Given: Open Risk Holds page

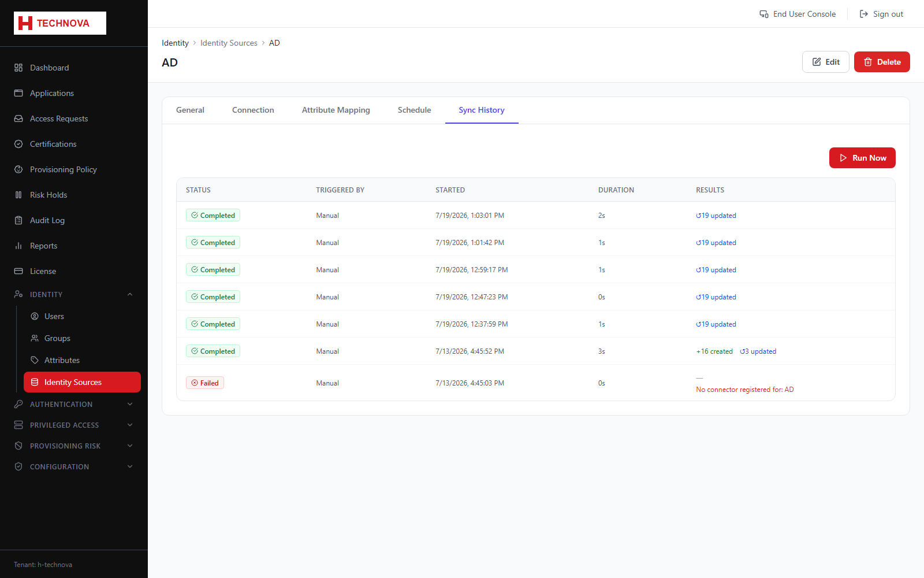Looking at the screenshot, I should 74,195.
